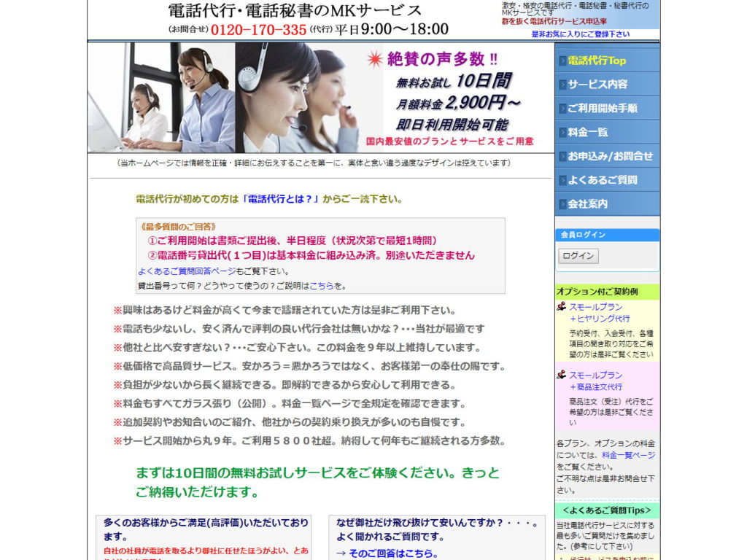This screenshot has height=560, width=747.
Task: Click 是非お気に入りにご登録下さい link
Action: pos(580,34)
